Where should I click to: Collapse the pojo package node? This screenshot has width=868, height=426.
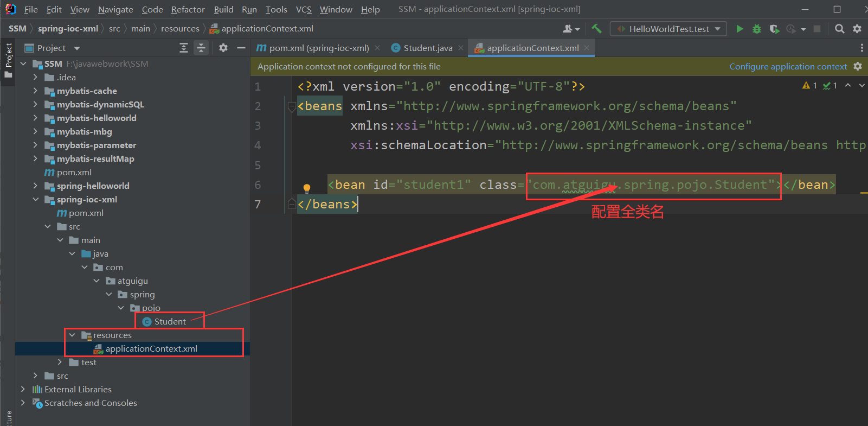(121, 308)
